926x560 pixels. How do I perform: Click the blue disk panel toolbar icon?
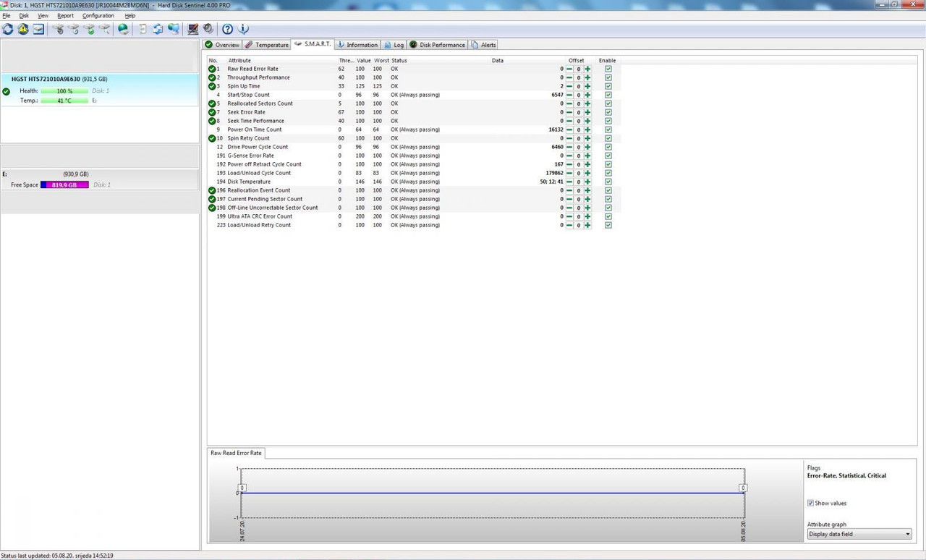pos(38,29)
